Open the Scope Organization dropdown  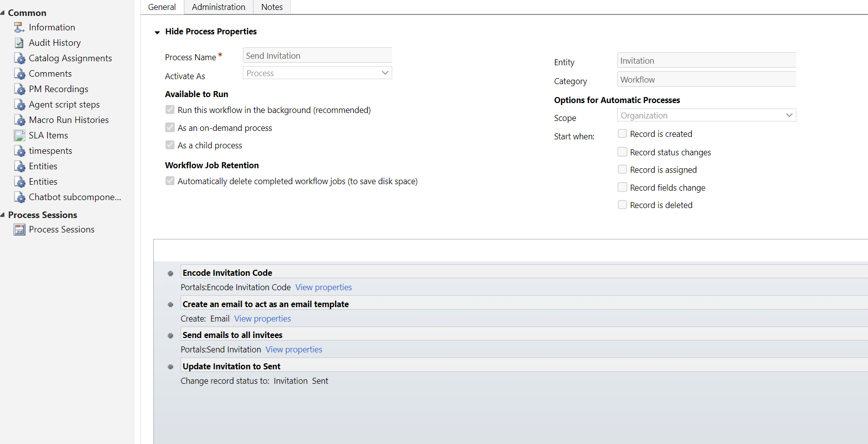tap(707, 115)
